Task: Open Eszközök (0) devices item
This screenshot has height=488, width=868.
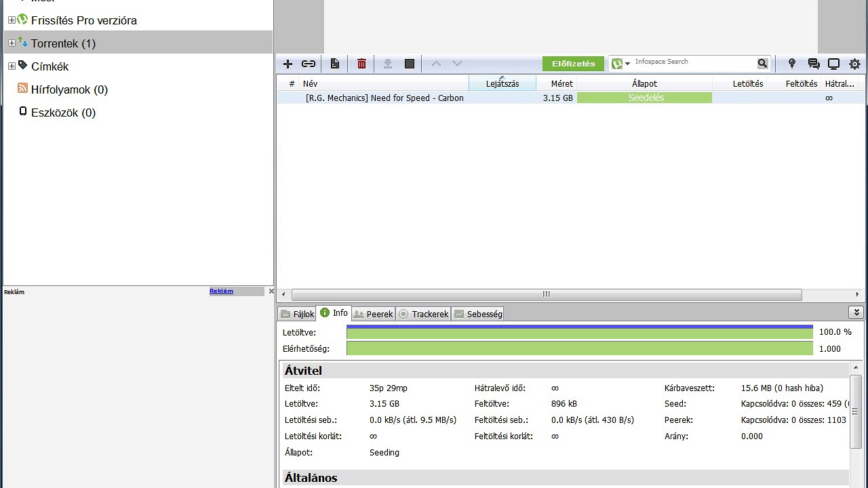Action: (x=63, y=113)
